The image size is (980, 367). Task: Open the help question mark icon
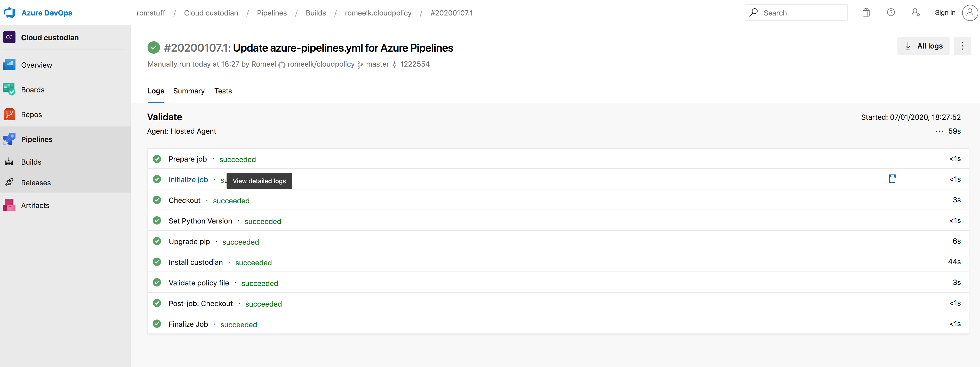[x=891, y=13]
